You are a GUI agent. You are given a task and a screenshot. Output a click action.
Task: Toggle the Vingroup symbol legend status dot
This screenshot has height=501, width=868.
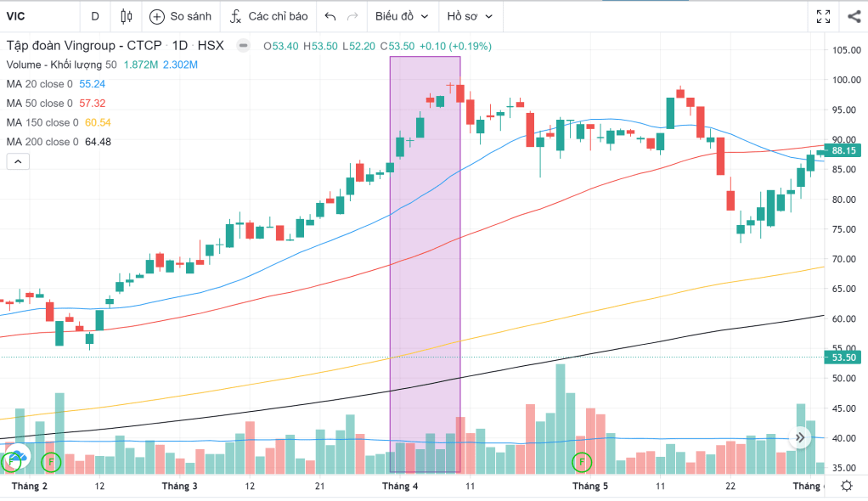coord(245,46)
